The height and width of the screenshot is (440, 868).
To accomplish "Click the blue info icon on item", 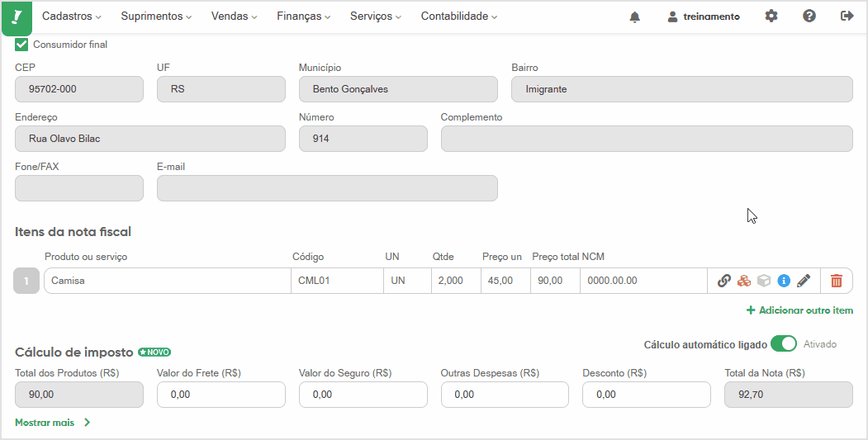I will (783, 281).
